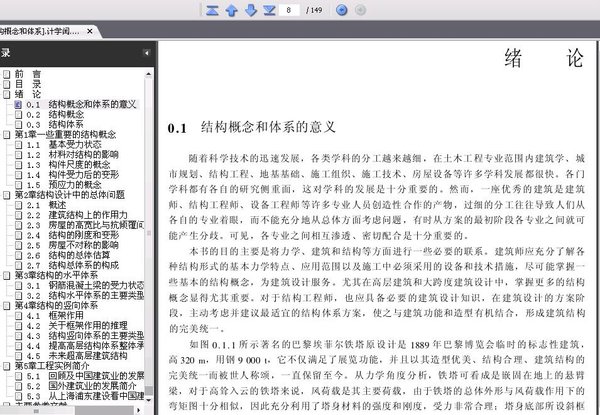Screen dimensions: 600x415
Task: Click the 绪论 chapter title in the page
Action: point(544,58)
